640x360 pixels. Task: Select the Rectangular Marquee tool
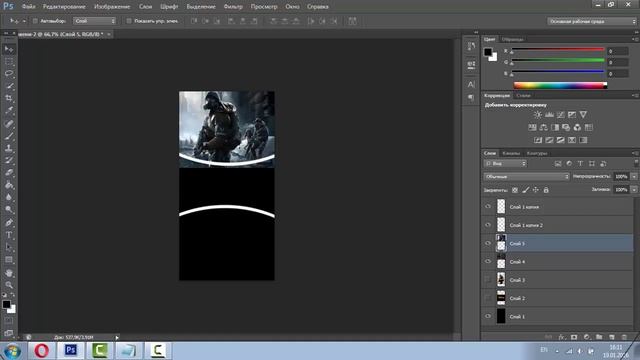(9, 62)
